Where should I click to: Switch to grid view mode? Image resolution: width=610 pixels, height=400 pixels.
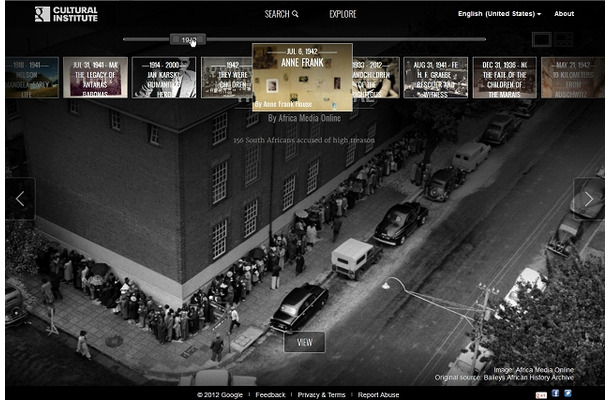pyautogui.click(x=565, y=40)
